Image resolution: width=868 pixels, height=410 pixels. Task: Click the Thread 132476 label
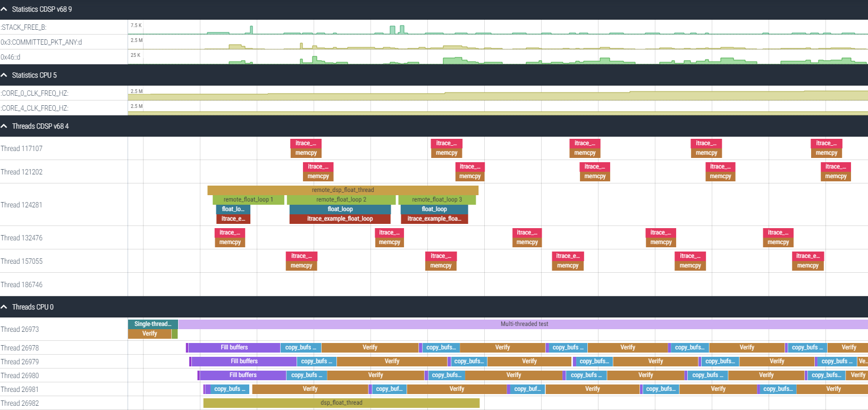pos(21,238)
